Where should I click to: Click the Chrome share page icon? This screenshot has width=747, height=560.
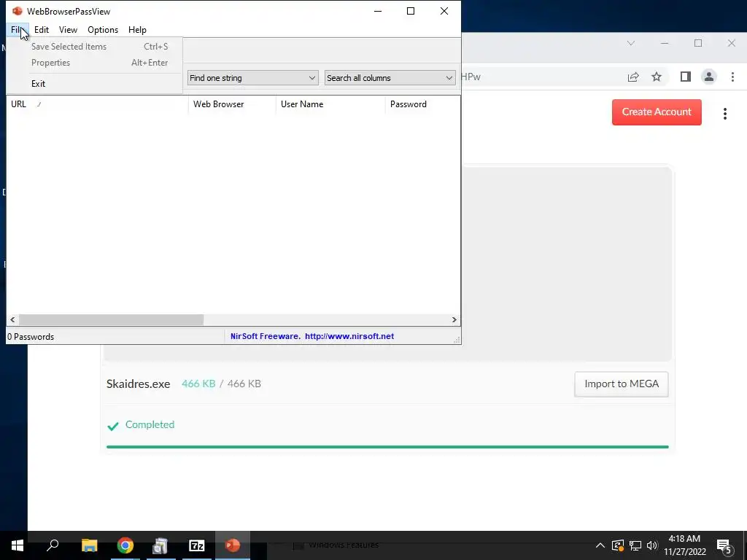(632, 77)
